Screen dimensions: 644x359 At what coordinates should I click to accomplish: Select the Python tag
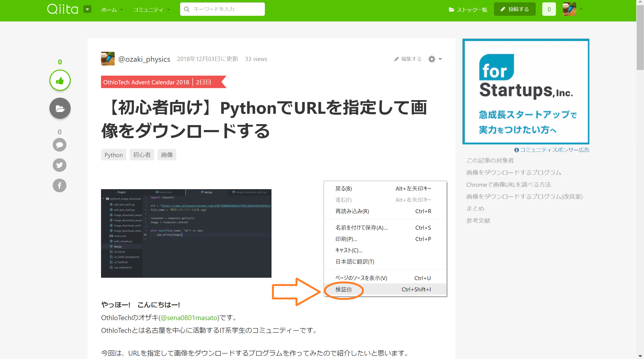113,155
